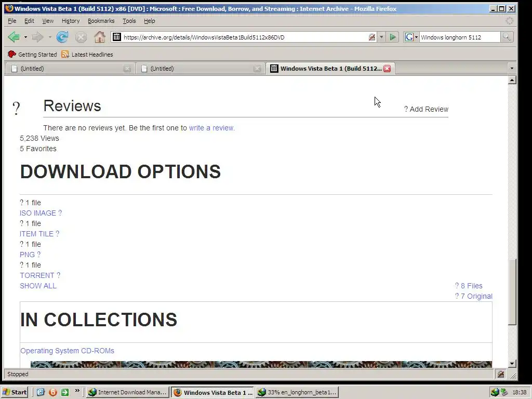The width and height of the screenshot is (532, 399).
Task: Switch to Internet Download Manager taskbar button
Action: [x=127, y=392]
